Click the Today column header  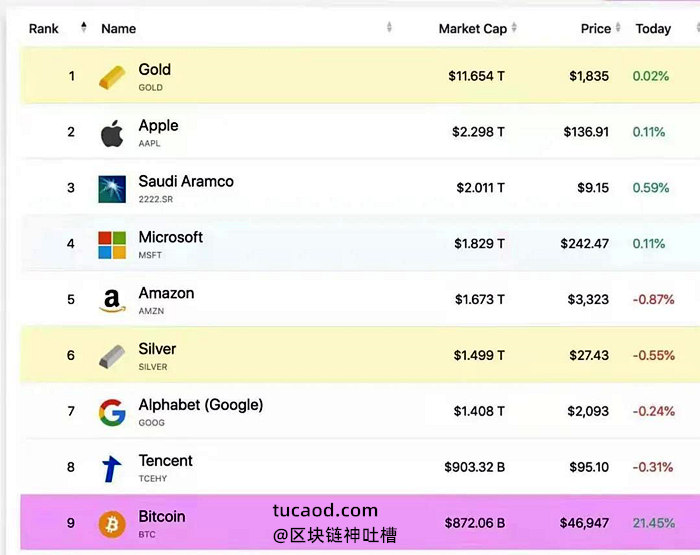coord(653,29)
